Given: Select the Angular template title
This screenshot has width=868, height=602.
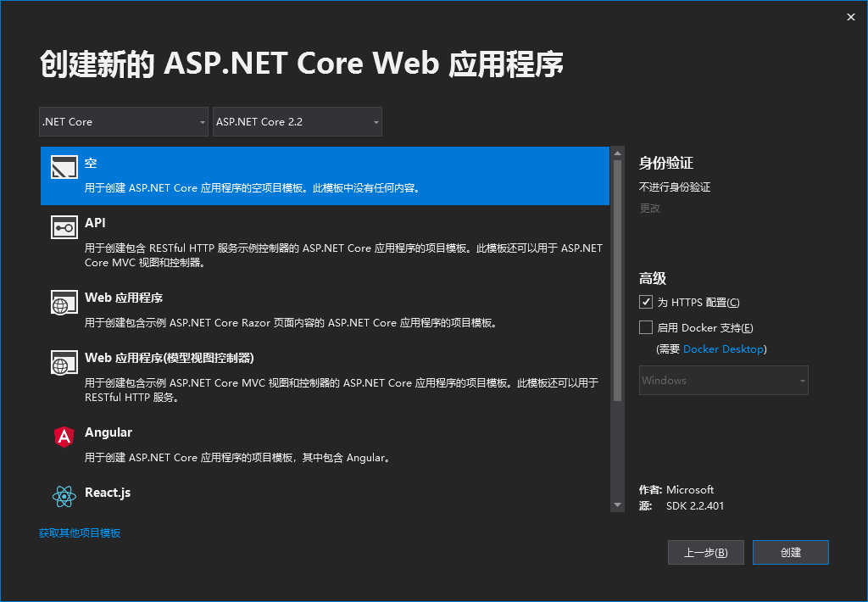Looking at the screenshot, I should 108,432.
